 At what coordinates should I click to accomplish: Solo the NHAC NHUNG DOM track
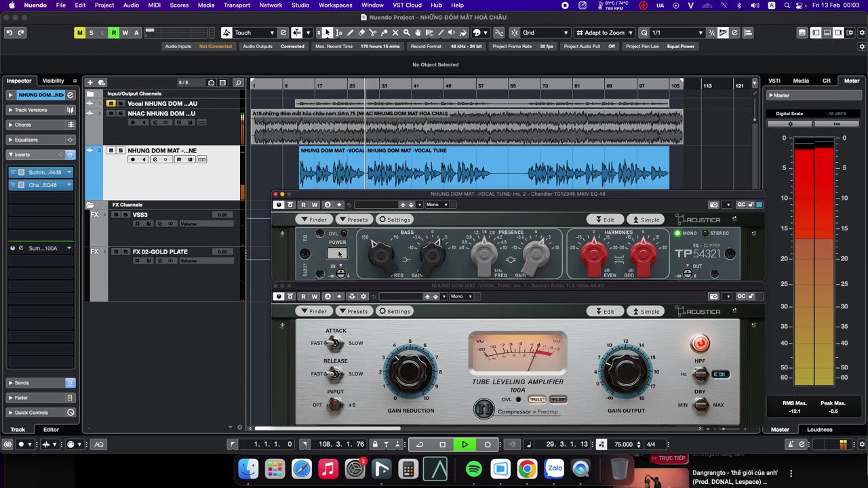coord(121,113)
